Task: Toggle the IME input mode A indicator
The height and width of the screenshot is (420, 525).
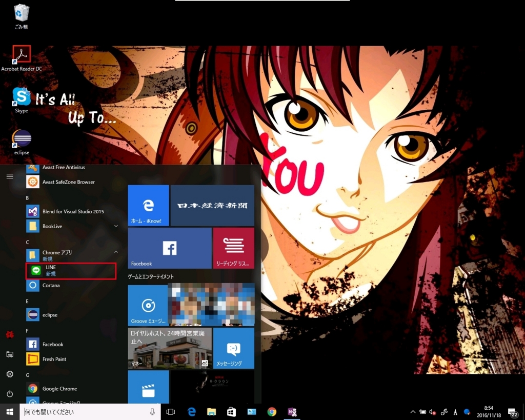Action: coord(455,412)
